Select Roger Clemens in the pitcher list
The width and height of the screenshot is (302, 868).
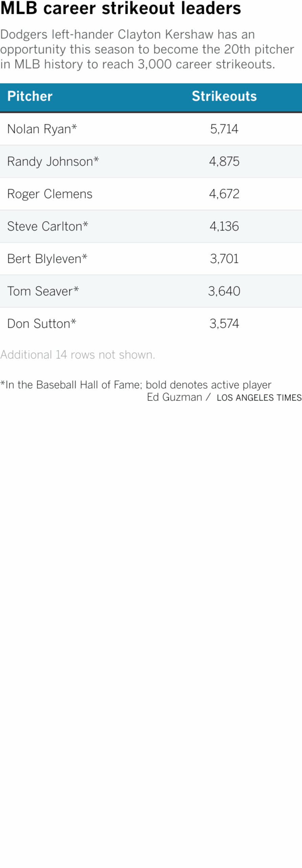pos(50,194)
